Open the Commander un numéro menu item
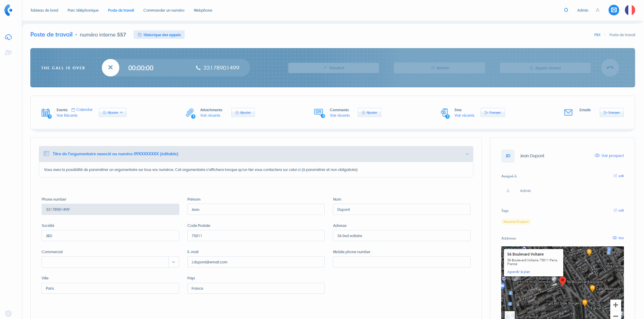The height and width of the screenshot is (319, 644). pyautogui.click(x=164, y=10)
